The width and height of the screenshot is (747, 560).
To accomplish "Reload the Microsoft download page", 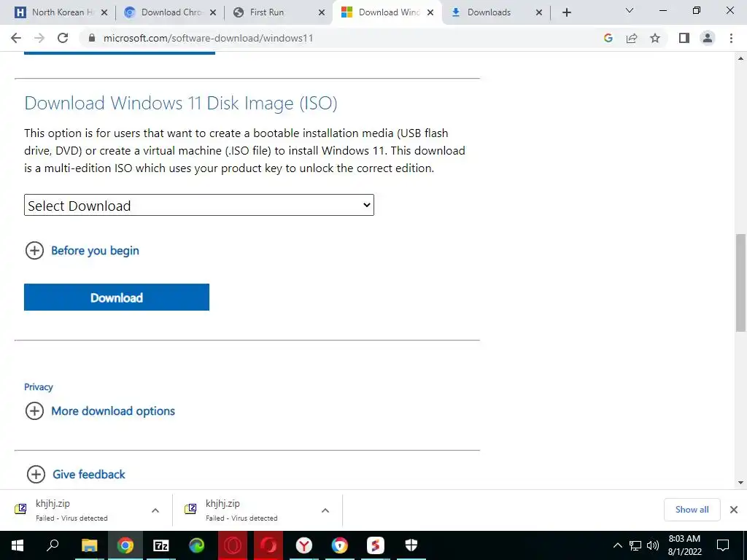I will (63, 38).
